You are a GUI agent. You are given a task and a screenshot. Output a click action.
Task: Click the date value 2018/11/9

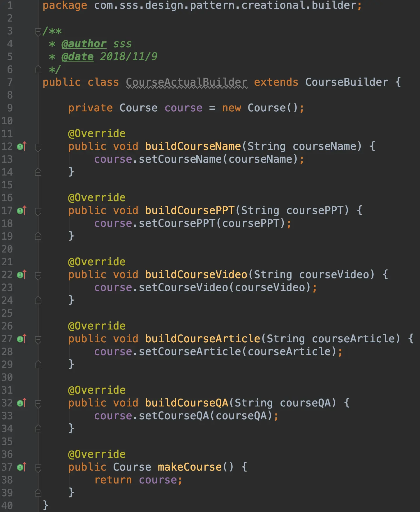coord(129,57)
